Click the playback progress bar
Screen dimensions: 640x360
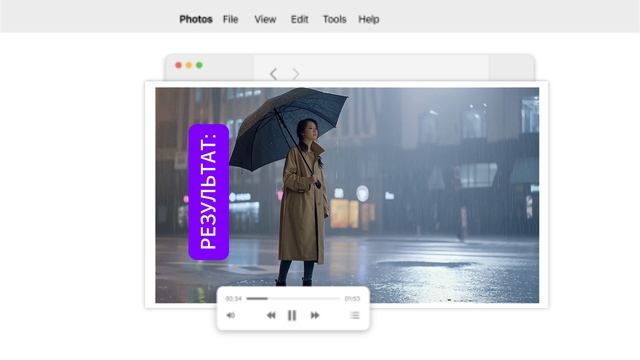pos(293,298)
